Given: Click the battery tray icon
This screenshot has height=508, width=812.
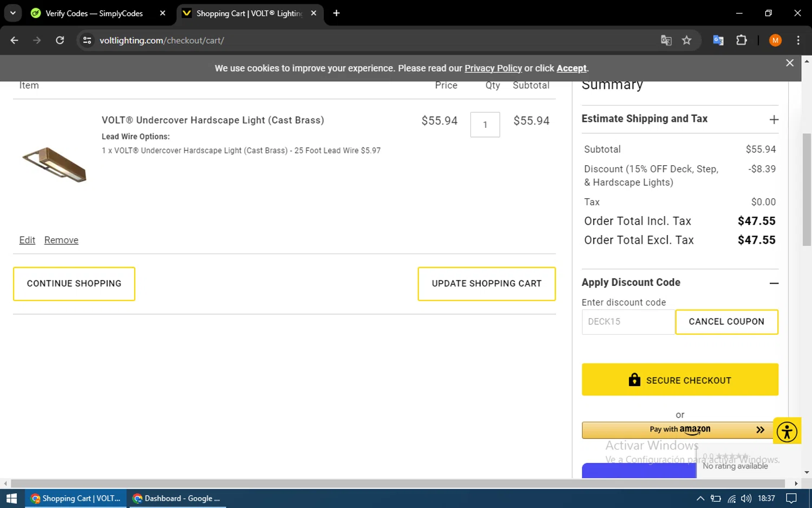Looking at the screenshot, I should (716, 499).
